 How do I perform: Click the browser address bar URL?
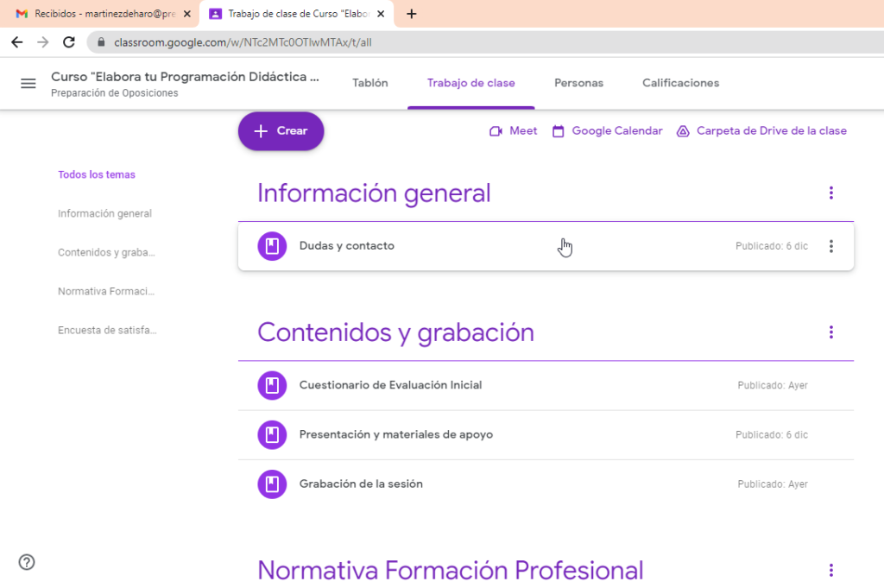click(243, 42)
